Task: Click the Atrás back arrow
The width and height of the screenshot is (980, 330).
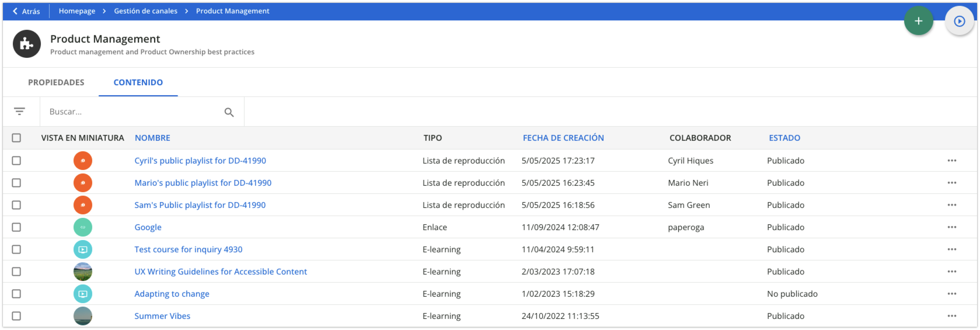Action: [26, 11]
